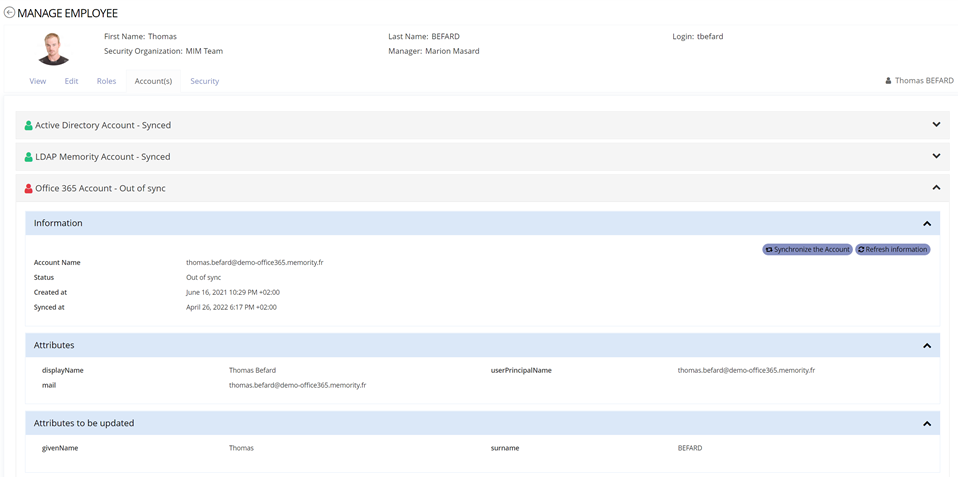Viewport: 958px width, 477px height.
Task: Collapse the Attributes panel chevron
Action: click(x=927, y=345)
